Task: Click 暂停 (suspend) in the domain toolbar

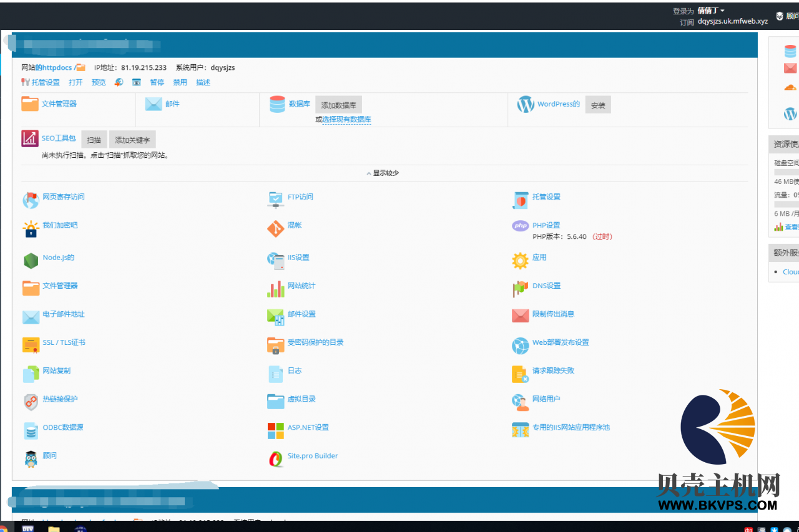Action: tap(157, 82)
